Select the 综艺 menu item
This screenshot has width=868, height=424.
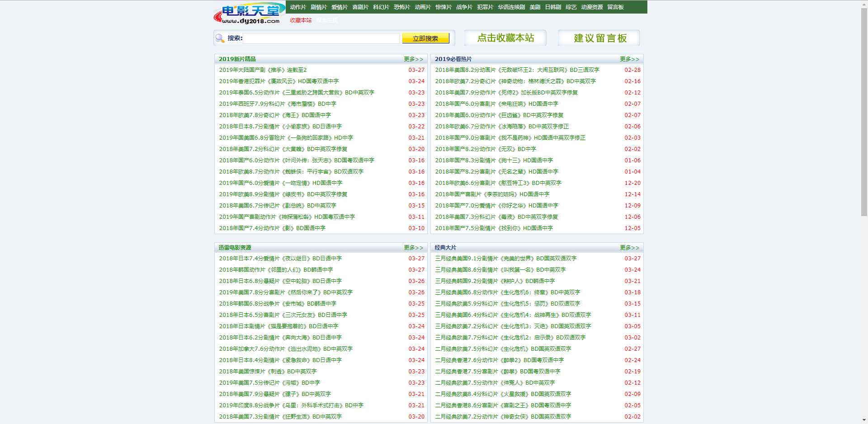click(x=571, y=7)
